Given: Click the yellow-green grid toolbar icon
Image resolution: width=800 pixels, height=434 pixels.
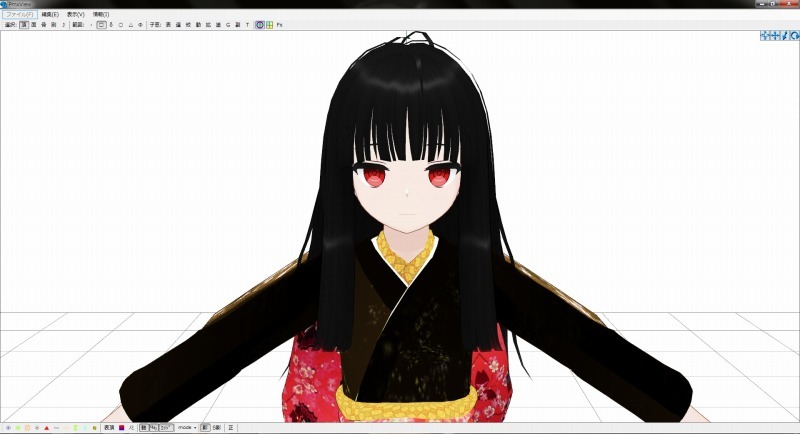Looking at the screenshot, I should point(269,24).
